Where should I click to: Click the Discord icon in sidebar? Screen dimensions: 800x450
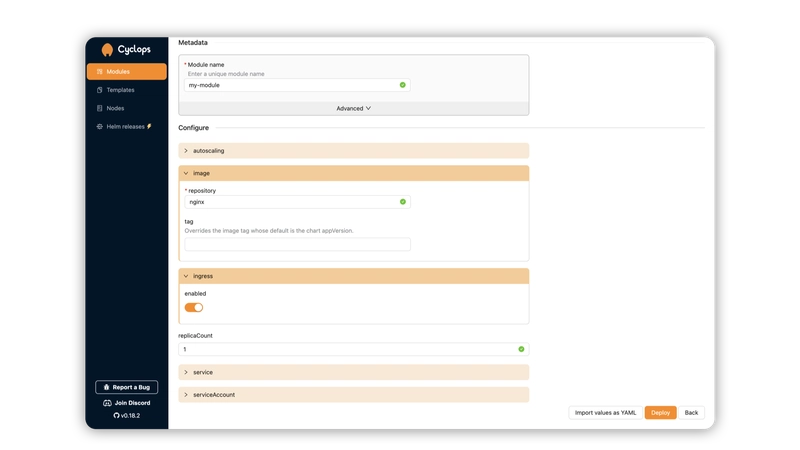click(x=106, y=402)
